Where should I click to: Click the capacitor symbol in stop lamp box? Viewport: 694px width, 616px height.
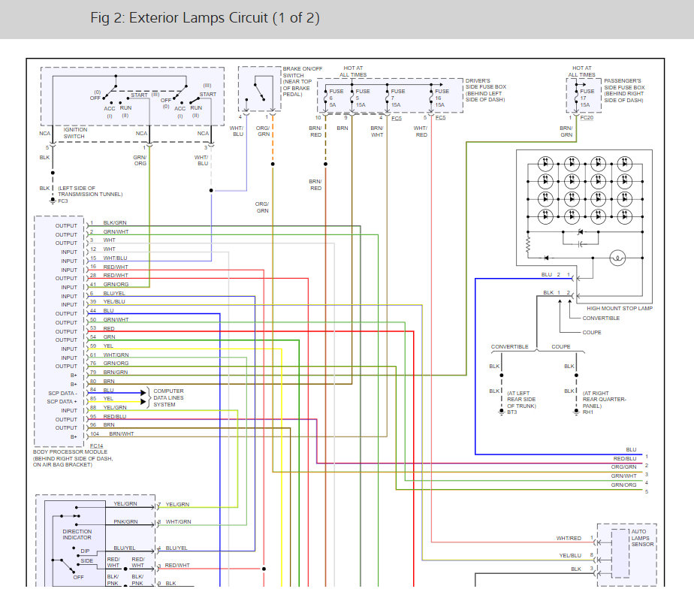pyautogui.click(x=581, y=244)
